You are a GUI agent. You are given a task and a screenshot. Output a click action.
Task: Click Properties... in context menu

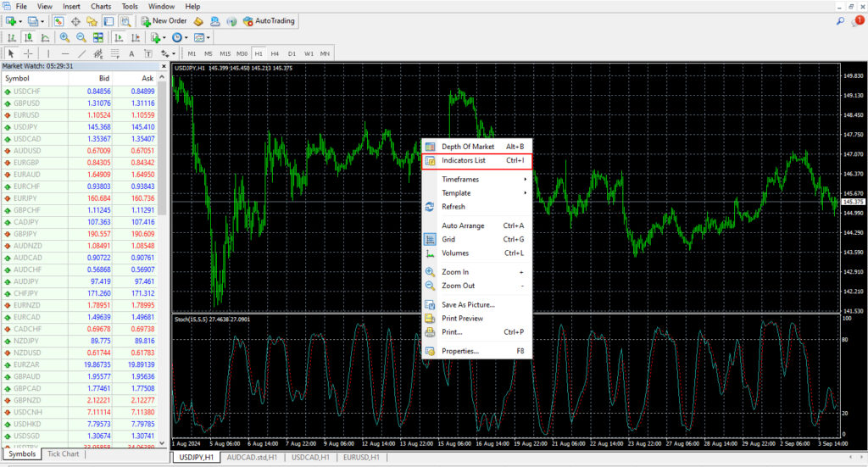[x=476, y=352]
